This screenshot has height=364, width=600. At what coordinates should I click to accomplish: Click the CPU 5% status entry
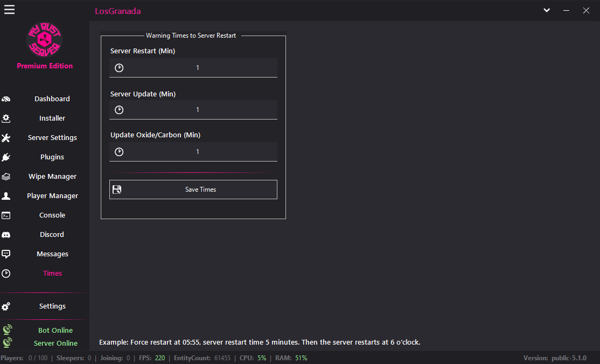tap(253, 358)
